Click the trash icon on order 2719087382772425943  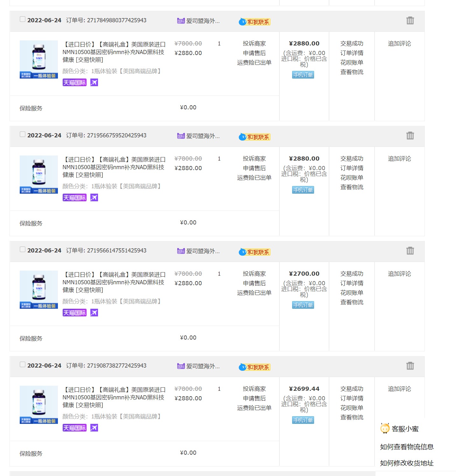point(410,366)
